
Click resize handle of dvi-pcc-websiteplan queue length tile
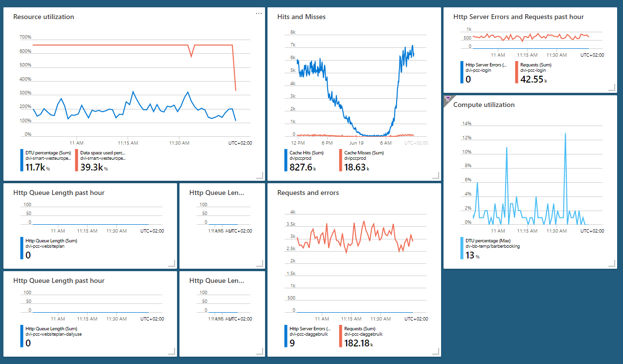pyautogui.click(x=171, y=263)
